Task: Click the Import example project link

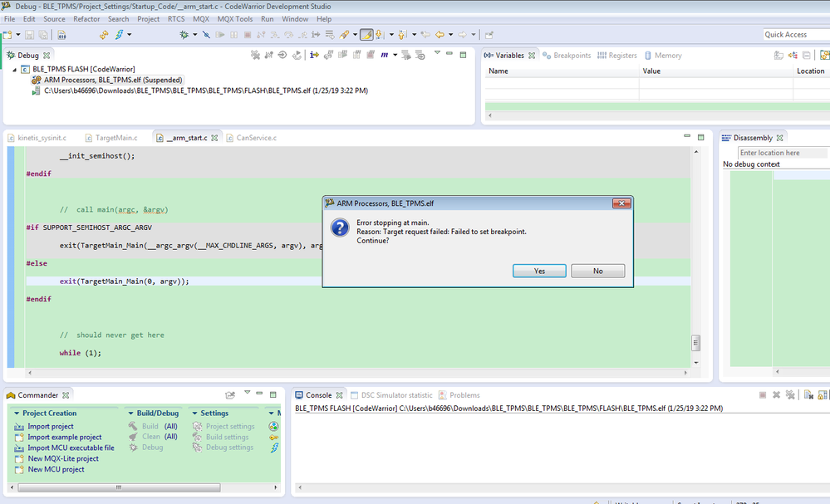Action: 65,438
